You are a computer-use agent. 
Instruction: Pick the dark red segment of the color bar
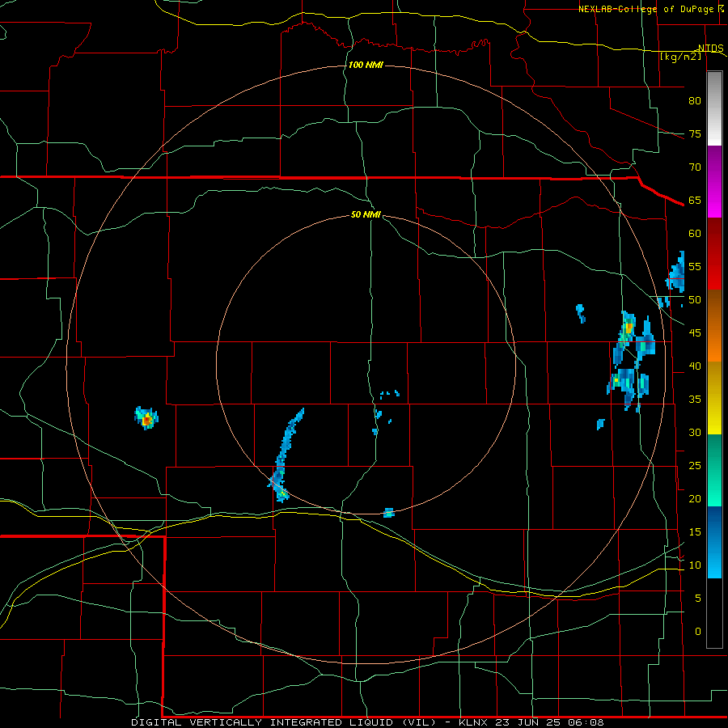(x=714, y=254)
